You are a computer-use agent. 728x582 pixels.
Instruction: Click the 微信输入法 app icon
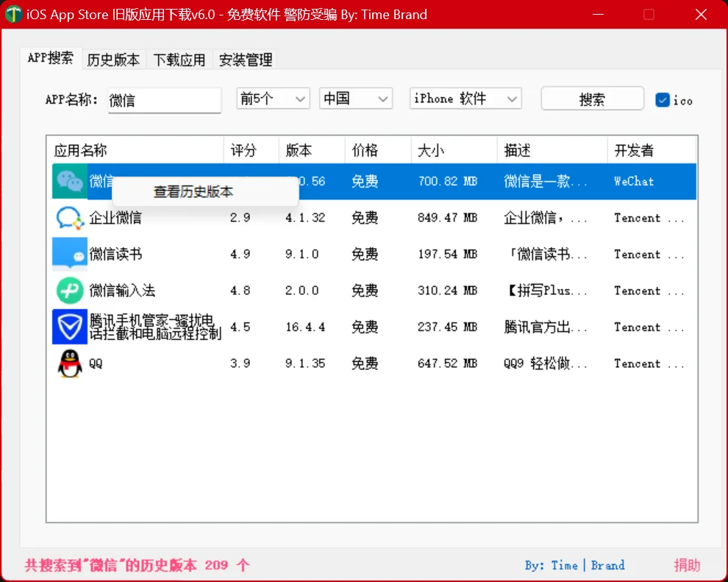tap(68, 290)
